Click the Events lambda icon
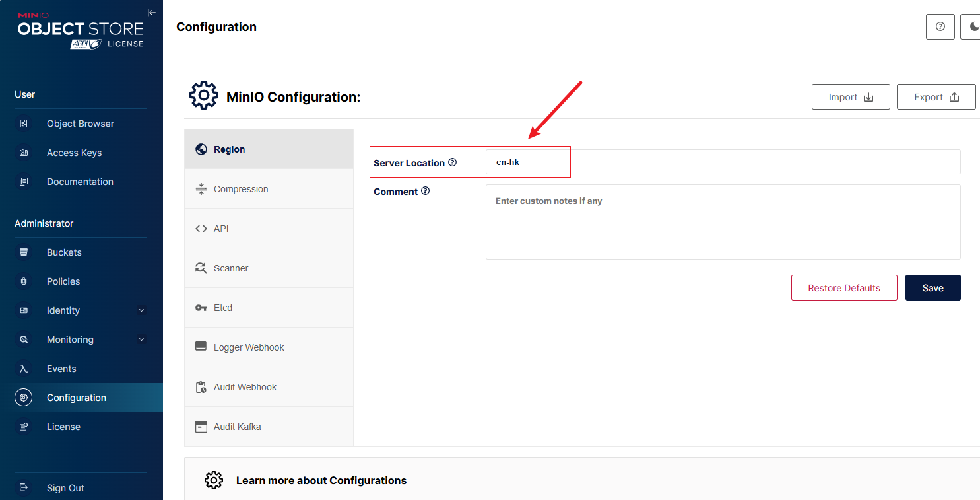 click(24, 369)
